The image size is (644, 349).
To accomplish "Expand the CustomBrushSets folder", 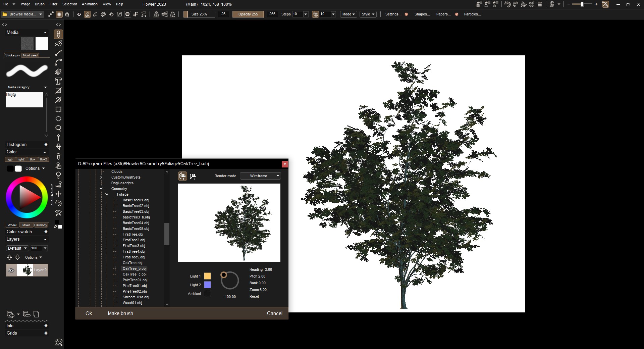I will click(101, 177).
